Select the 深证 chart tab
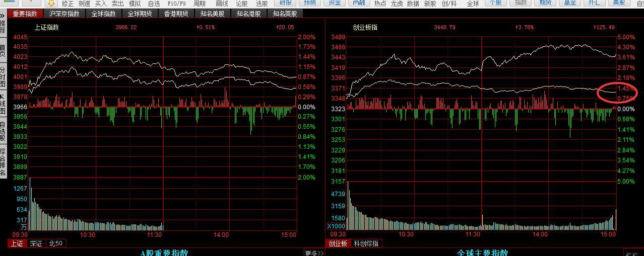This screenshot has height=256, width=644. point(36,243)
